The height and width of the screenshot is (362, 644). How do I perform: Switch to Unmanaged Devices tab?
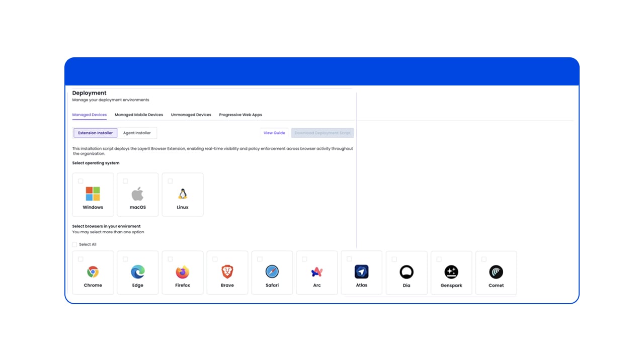[191, 115]
